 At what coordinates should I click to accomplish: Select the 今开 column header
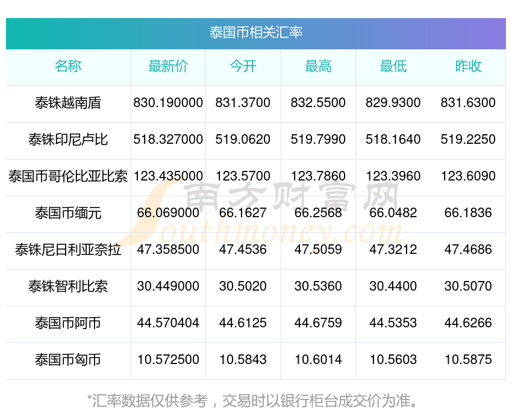(x=243, y=66)
